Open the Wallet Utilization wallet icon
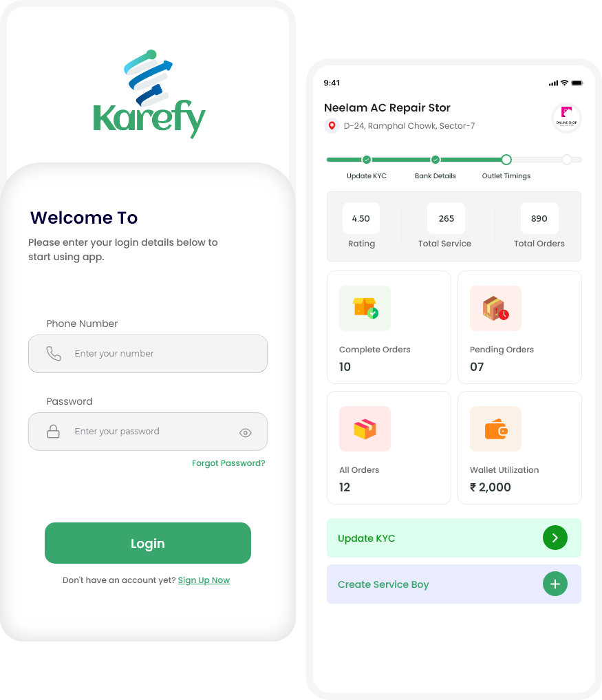This screenshot has width=602, height=700. [x=495, y=429]
